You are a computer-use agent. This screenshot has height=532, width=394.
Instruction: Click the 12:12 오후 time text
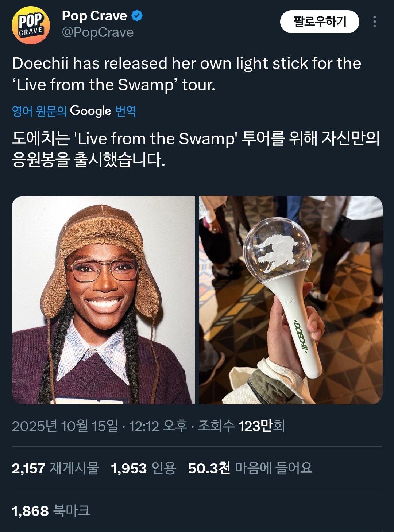pyautogui.click(x=158, y=426)
